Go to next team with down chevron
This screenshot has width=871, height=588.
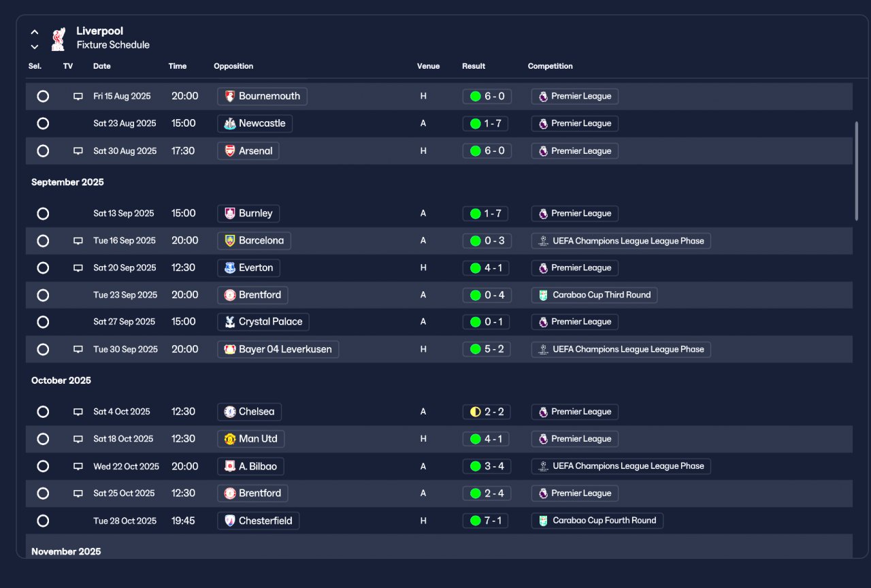[35, 47]
